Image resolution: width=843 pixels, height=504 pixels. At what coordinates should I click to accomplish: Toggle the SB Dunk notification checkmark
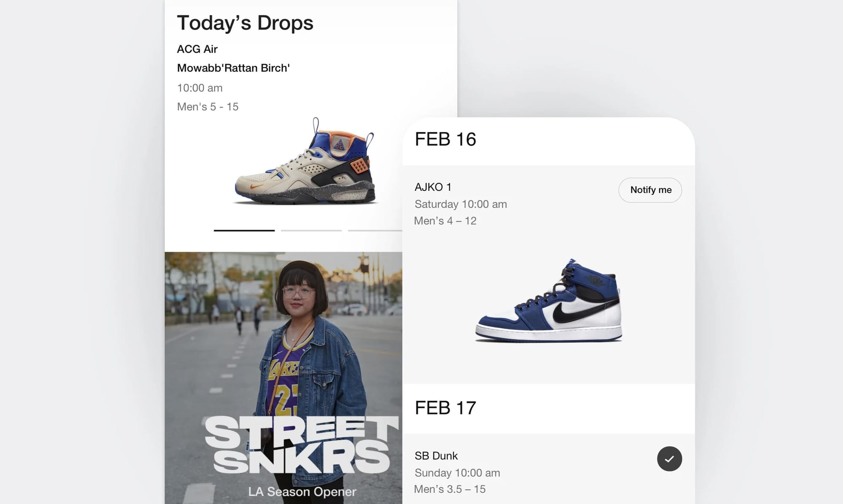(669, 459)
